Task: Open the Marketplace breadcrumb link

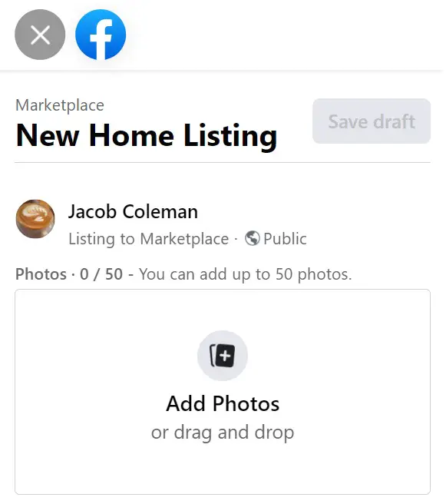Action: pos(60,105)
